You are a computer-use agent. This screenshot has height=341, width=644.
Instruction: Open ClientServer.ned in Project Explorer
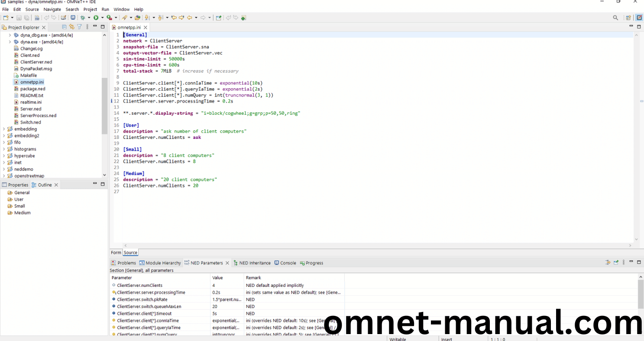[x=36, y=62]
